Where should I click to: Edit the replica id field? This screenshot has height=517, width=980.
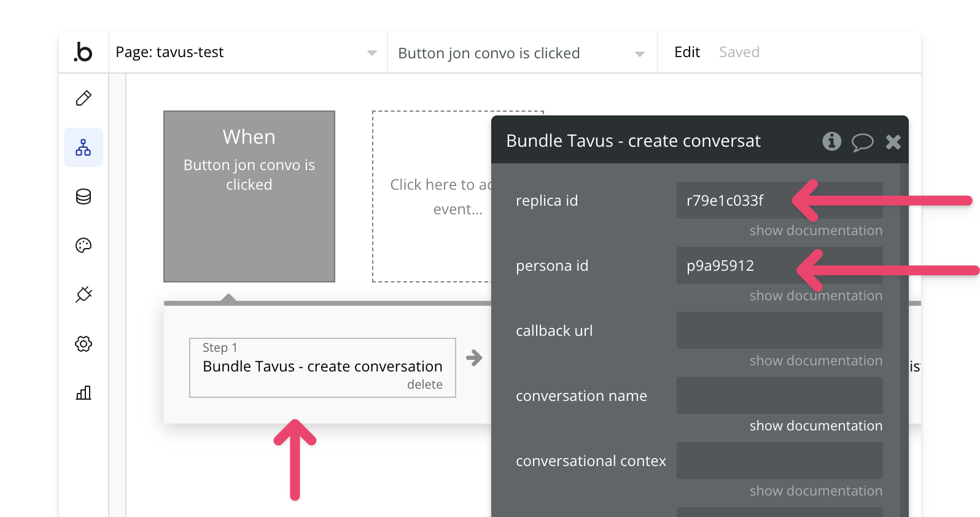click(780, 200)
